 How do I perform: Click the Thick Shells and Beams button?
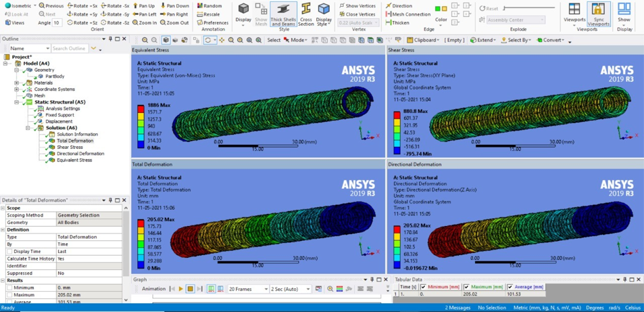283,14
